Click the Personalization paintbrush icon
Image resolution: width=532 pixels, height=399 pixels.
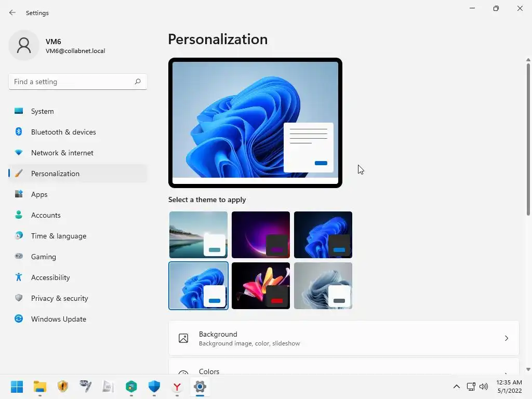click(19, 174)
